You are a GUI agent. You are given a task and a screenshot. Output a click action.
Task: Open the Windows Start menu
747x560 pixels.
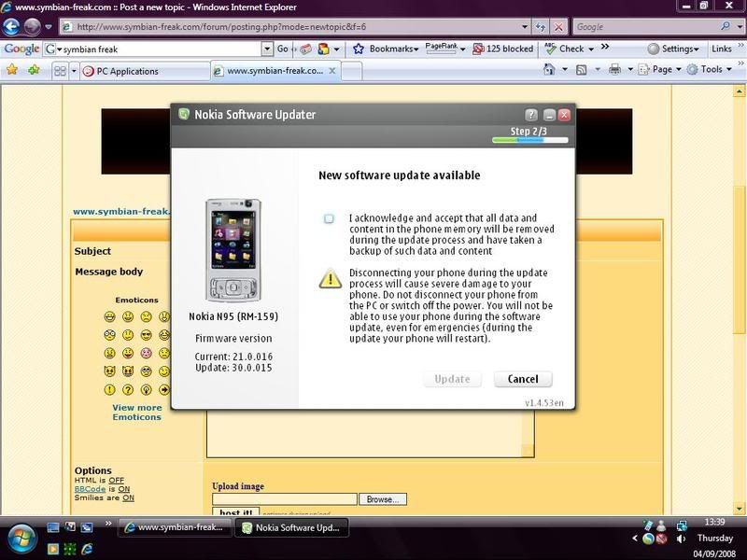click(x=20, y=540)
